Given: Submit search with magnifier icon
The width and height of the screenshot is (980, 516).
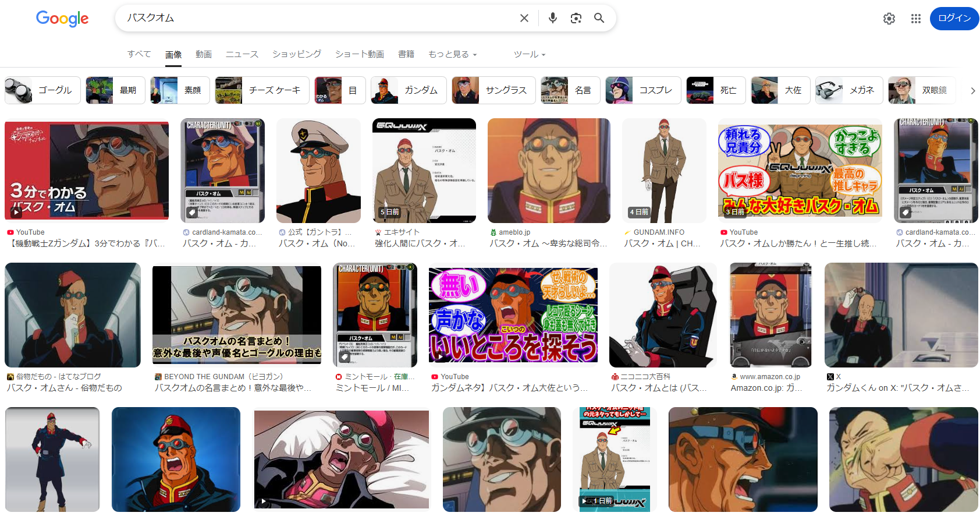Looking at the screenshot, I should click(x=599, y=18).
